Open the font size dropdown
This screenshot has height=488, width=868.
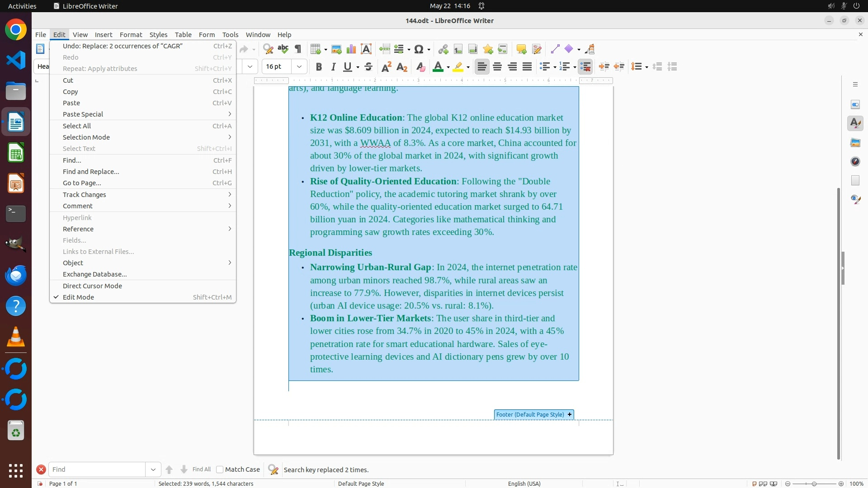point(299,67)
